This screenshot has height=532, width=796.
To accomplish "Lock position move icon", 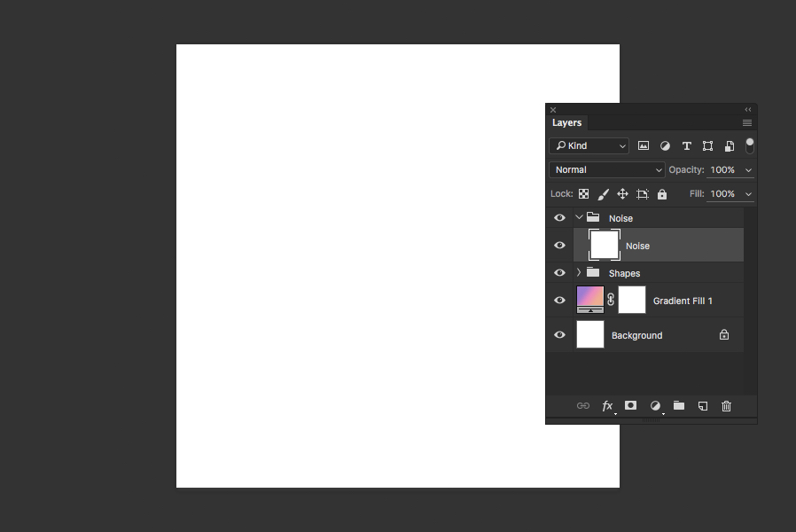I will [622, 194].
